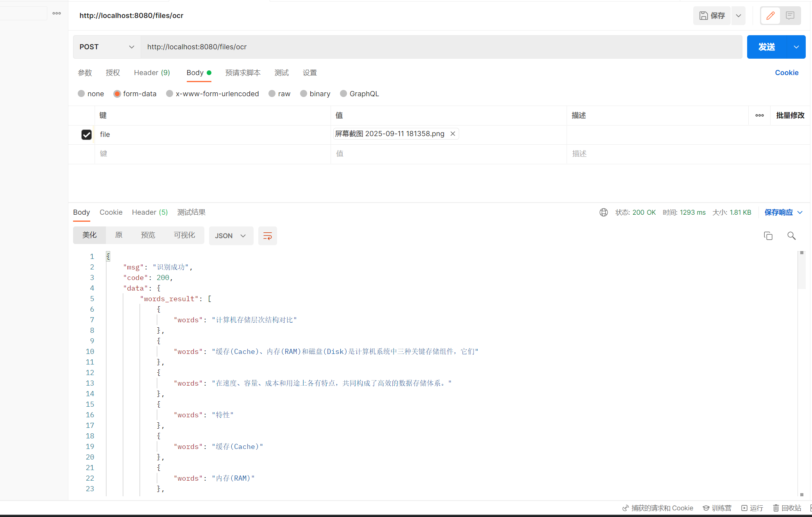The height and width of the screenshot is (517, 812).
Task: Click the sidebar ellipsis menu icon
Action: coord(57,13)
